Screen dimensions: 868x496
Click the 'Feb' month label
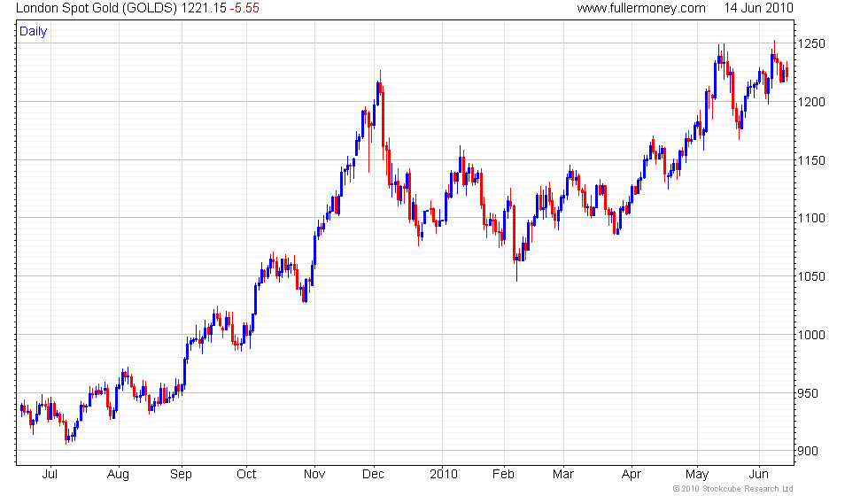coord(503,474)
